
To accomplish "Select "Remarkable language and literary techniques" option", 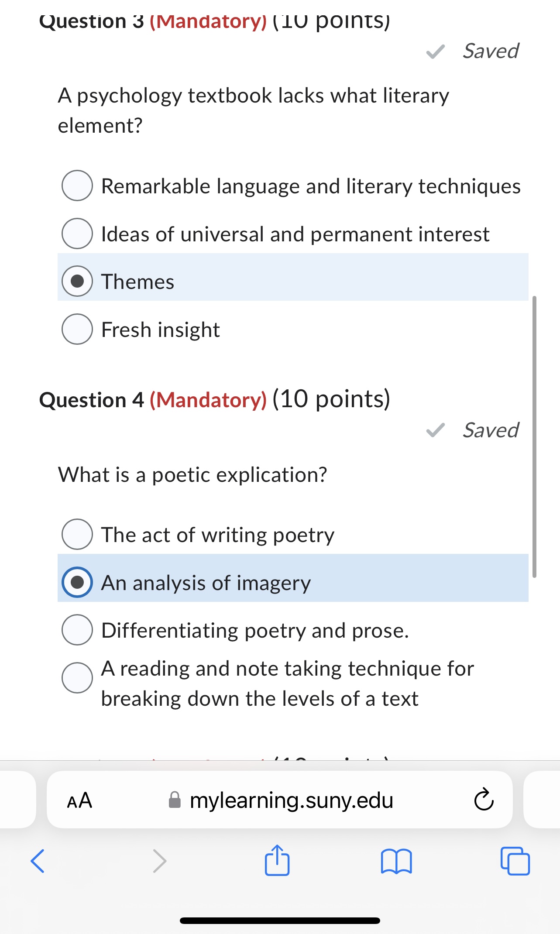I will [x=77, y=185].
